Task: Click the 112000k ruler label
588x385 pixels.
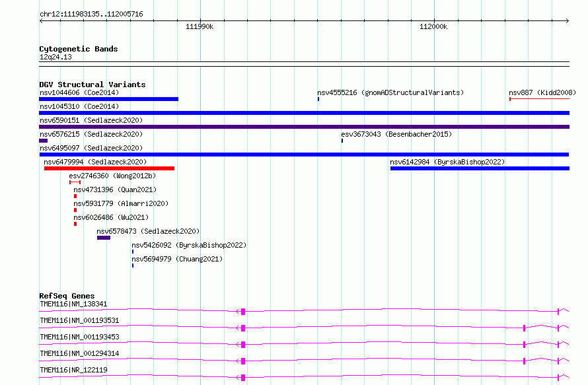Action: (433, 26)
